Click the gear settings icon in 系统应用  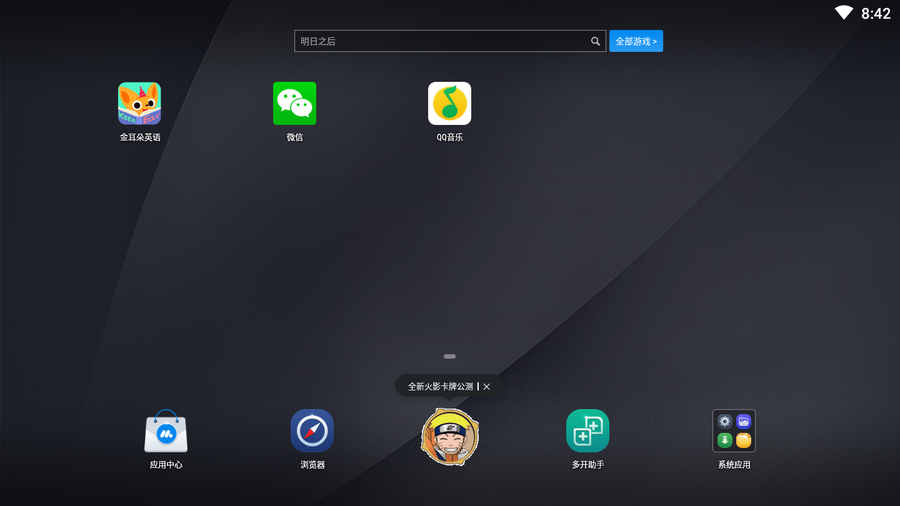(x=725, y=422)
